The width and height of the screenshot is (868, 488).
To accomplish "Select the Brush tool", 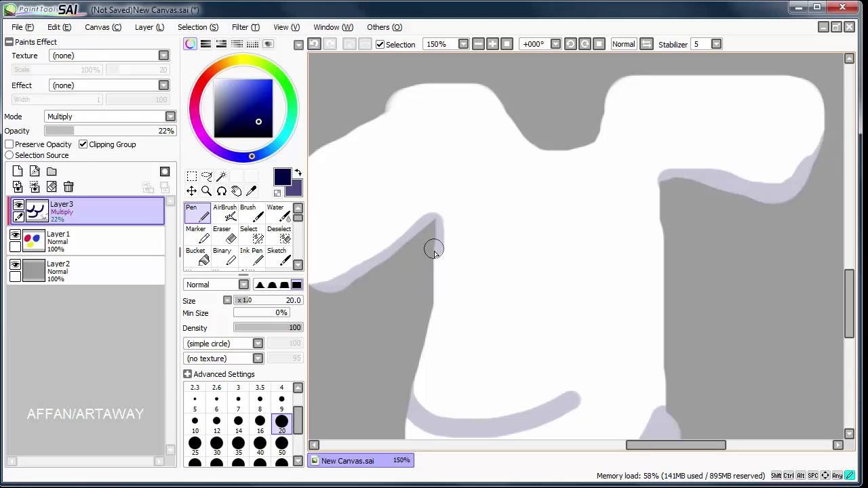I will point(252,213).
